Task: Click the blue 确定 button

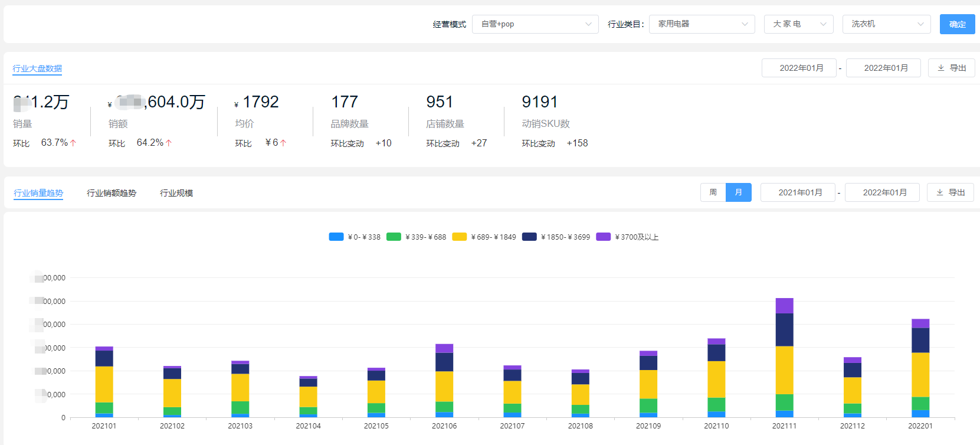Action: 957,24
